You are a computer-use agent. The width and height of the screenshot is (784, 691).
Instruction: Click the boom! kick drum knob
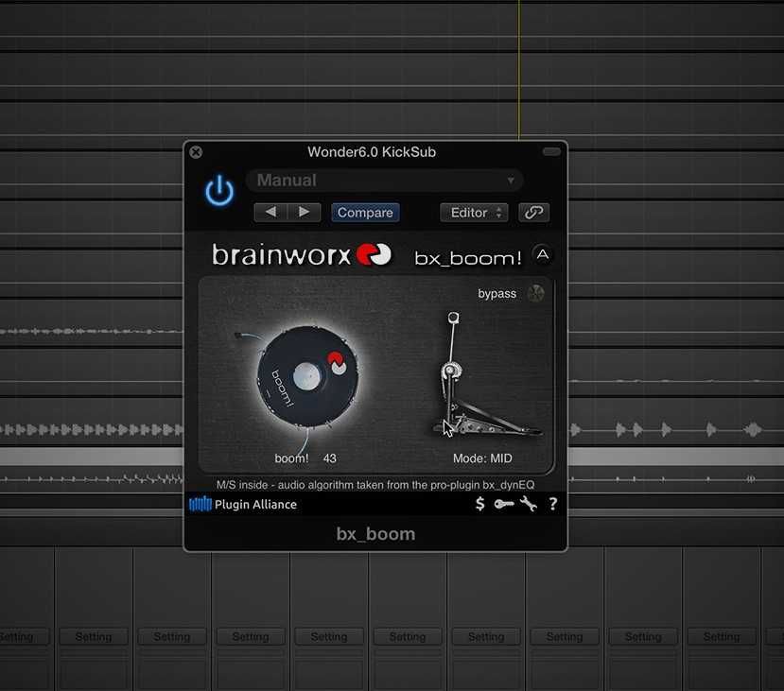307,377
